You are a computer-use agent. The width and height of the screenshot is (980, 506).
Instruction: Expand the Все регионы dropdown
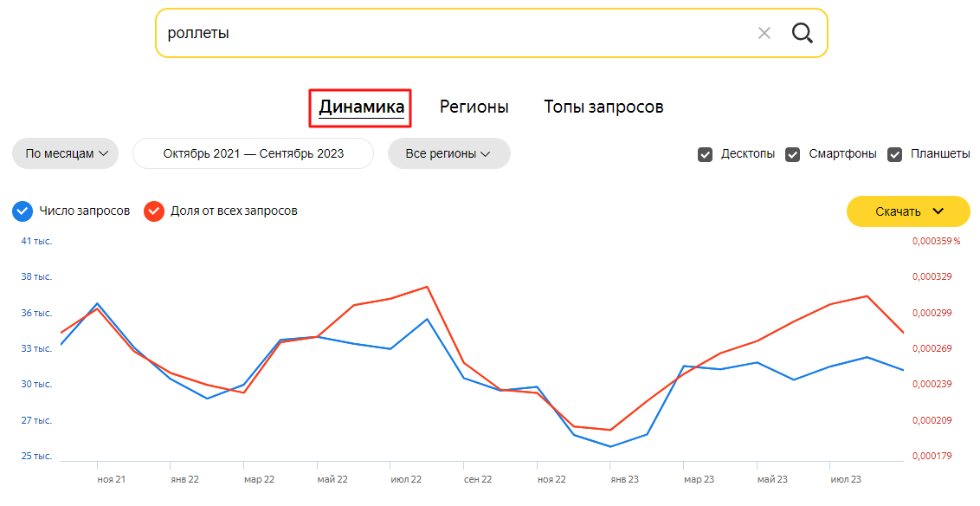[x=448, y=154]
